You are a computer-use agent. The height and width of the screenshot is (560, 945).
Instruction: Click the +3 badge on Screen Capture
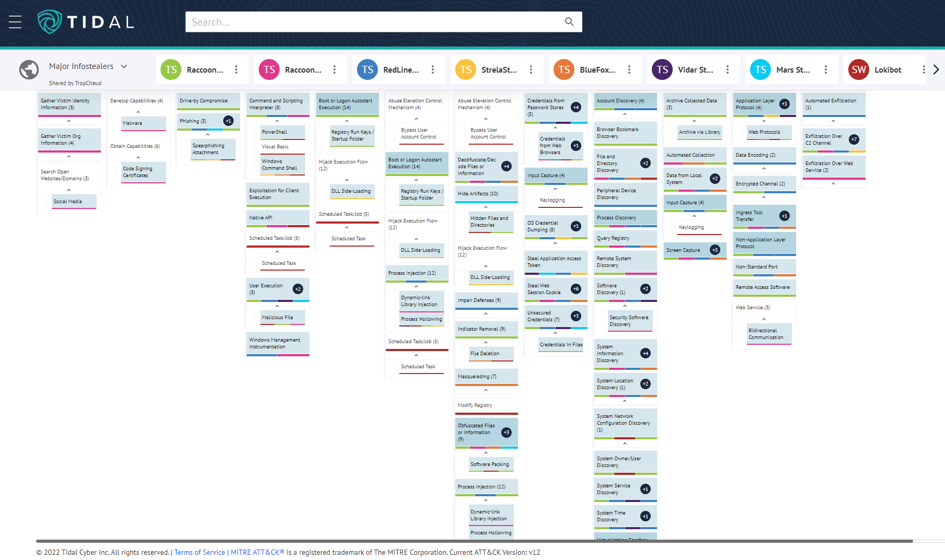coord(715,250)
